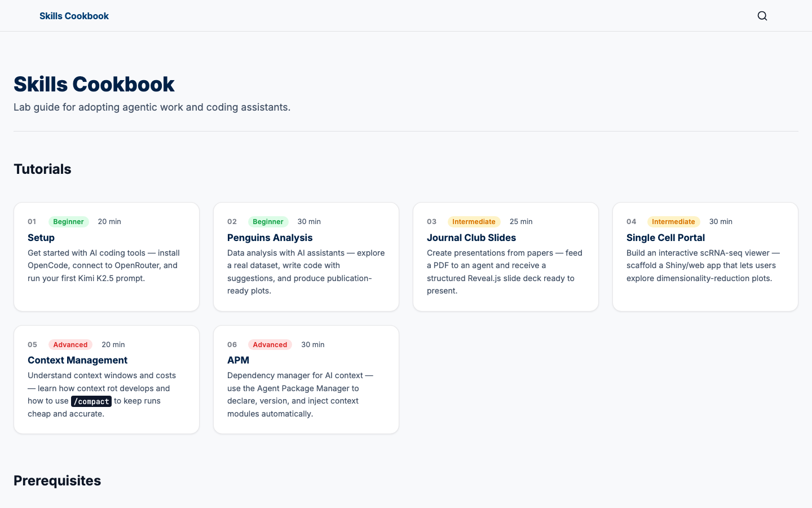The width and height of the screenshot is (812, 508).
Task: Select the Journal Club Slides tutorial
Action: (471, 238)
